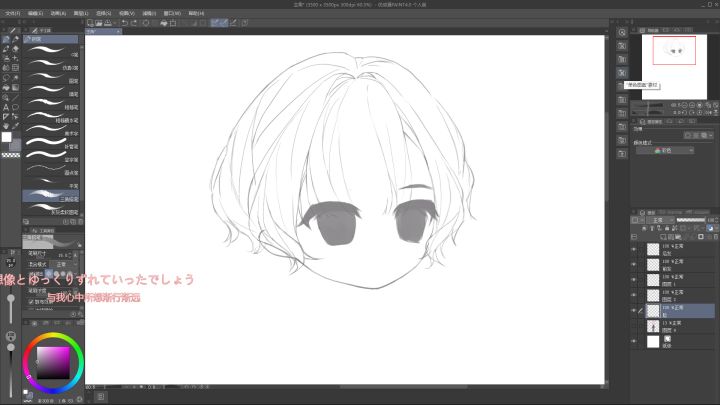The image size is (720, 405).
Task: Open brush blending mode dropdown in tool property
Action: tap(64, 264)
